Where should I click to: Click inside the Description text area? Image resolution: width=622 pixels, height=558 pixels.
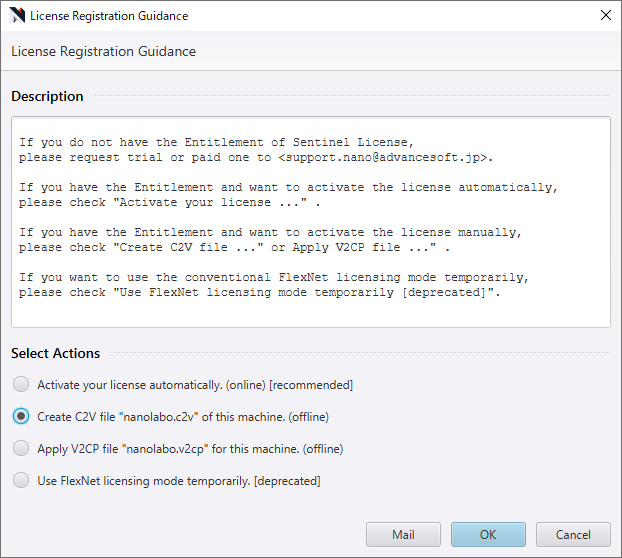(x=311, y=222)
